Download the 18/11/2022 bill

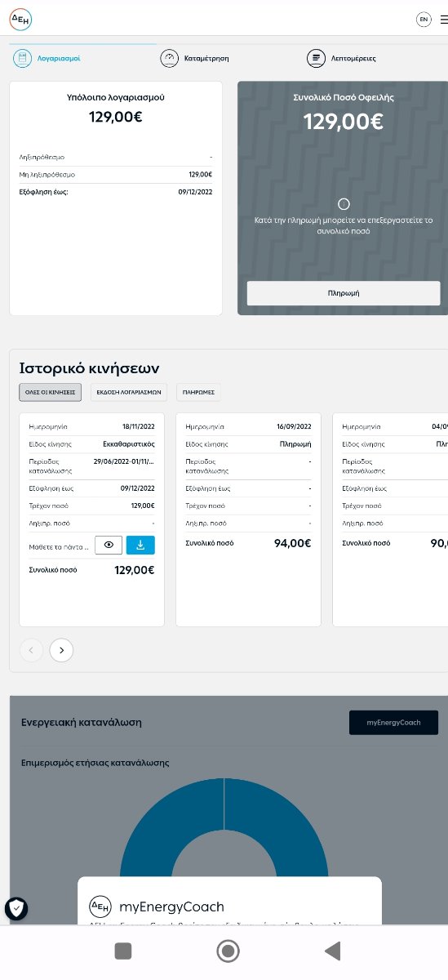coord(140,545)
